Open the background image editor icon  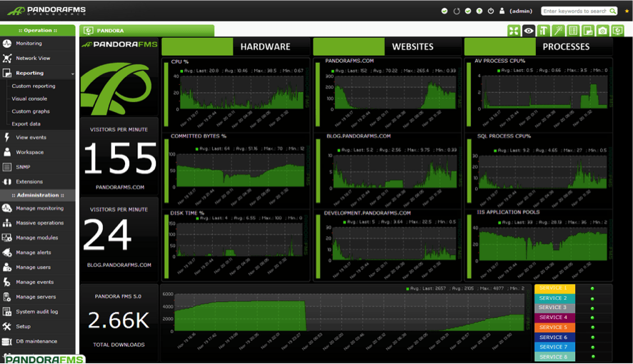588,31
